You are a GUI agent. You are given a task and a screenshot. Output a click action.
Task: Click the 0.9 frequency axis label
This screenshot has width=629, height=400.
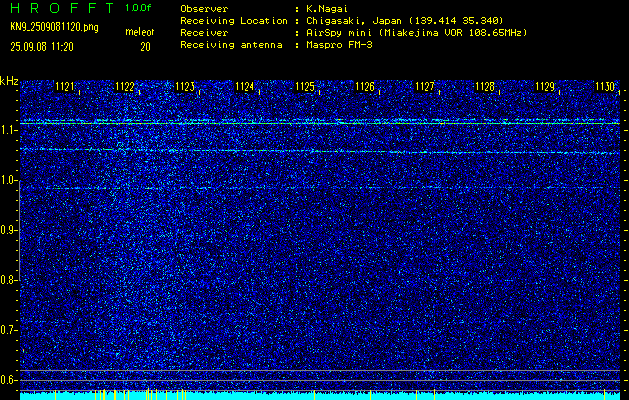(x=8, y=230)
